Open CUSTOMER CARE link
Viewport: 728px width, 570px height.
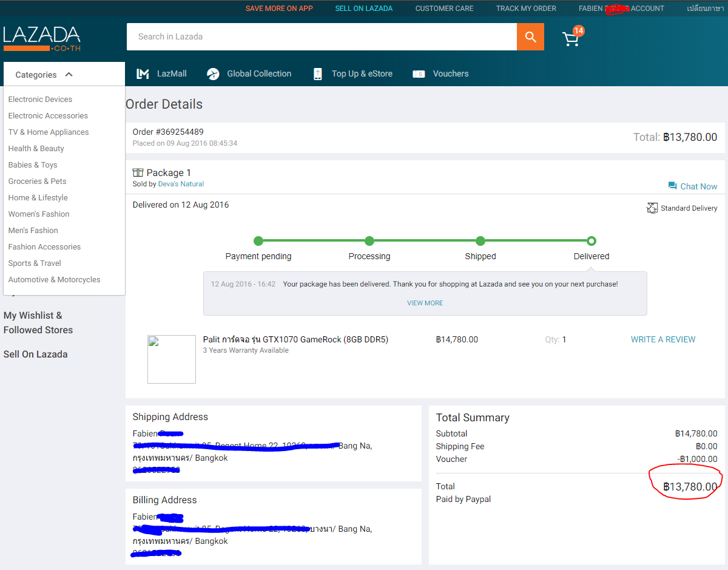pos(444,8)
